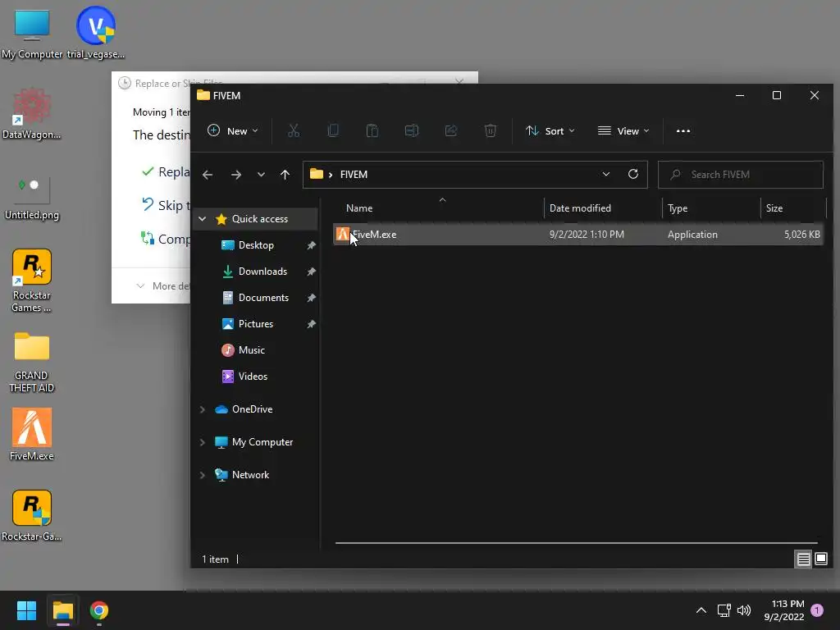This screenshot has height=630, width=840.
Task: Select FiveM.exe desktop icon
Action: click(x=32, y=435)
